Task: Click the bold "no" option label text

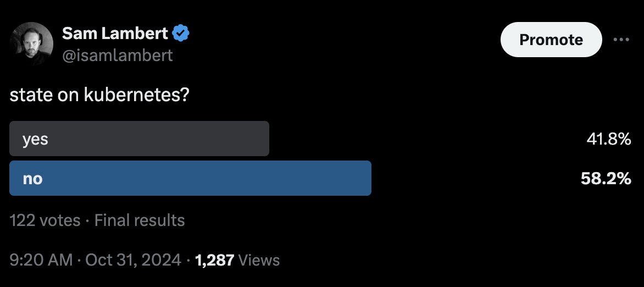Action: (x=32, y=178)
